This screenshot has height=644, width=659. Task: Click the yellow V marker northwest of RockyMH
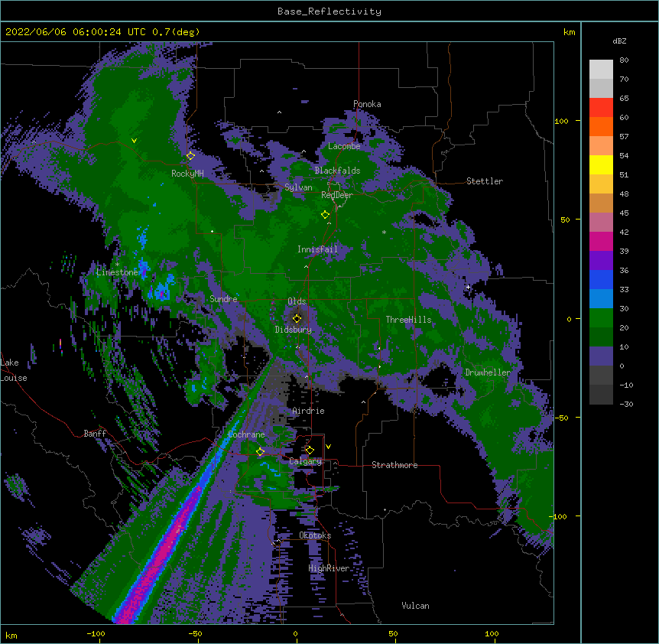pos(134,141)
